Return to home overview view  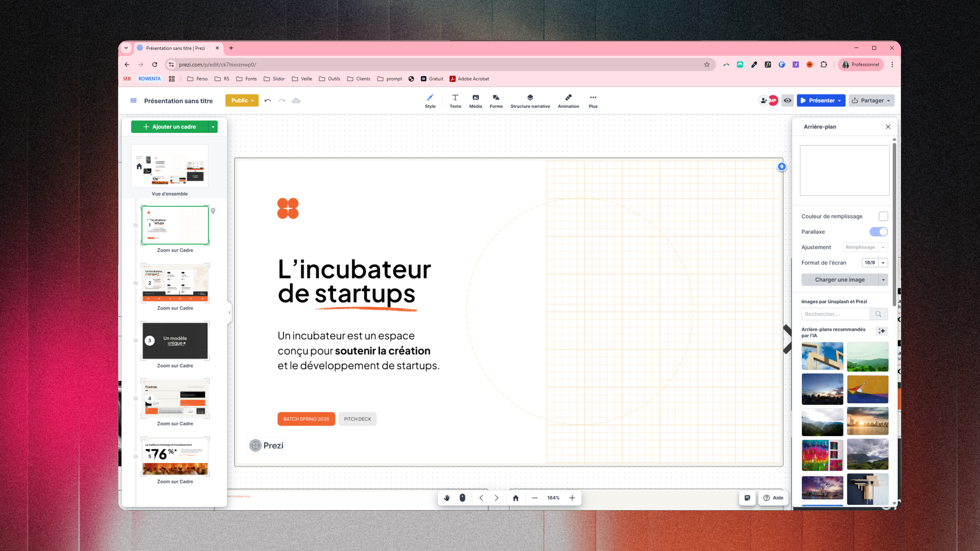coord(516,498)
